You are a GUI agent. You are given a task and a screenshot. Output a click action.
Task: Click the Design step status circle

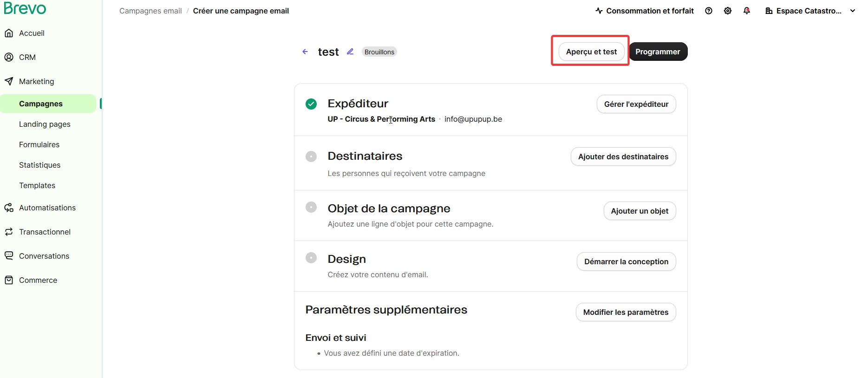tap(311, 258)
